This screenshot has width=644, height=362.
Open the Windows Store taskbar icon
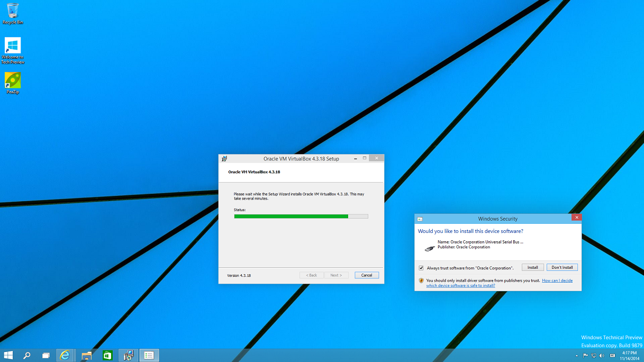107,356
